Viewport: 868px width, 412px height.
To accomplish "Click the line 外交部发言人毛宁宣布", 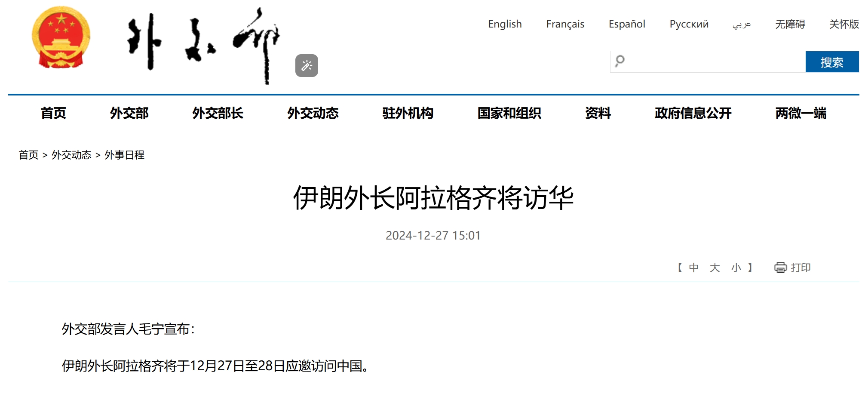I will (x=128, y=329).
